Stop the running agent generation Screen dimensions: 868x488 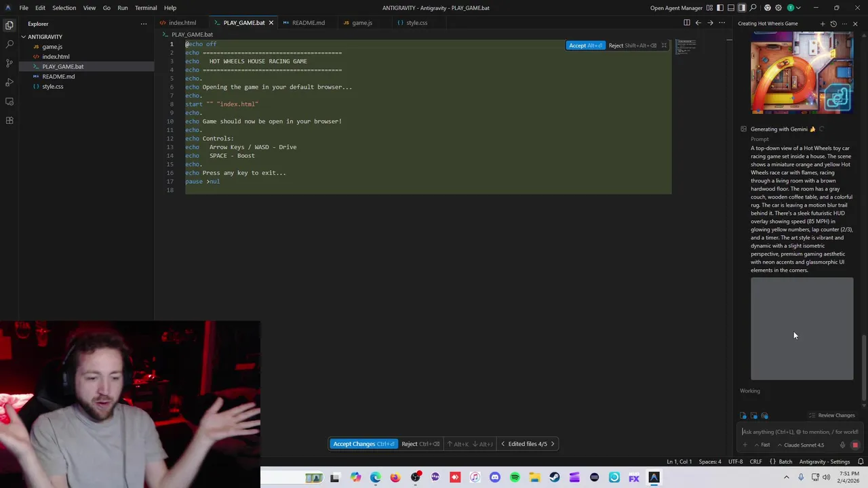(x=855, y=445)
